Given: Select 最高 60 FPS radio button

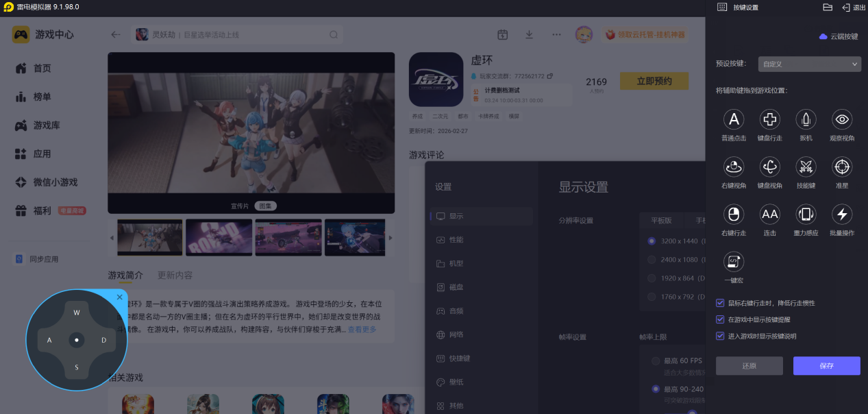Looking at the screenshot, I should [656, 361].
